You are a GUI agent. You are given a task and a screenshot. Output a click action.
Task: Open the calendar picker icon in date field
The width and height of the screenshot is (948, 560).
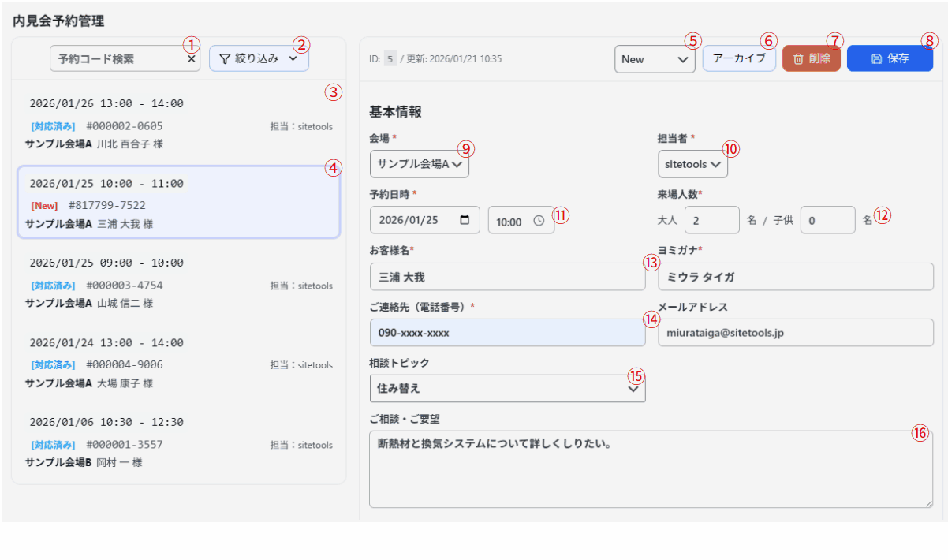(x=465, y=220)
